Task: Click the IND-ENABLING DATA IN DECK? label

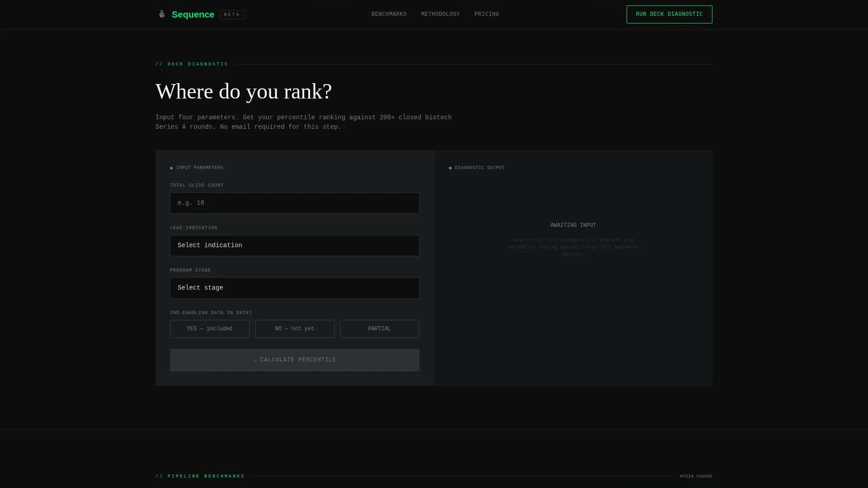Action: (211, 313)
